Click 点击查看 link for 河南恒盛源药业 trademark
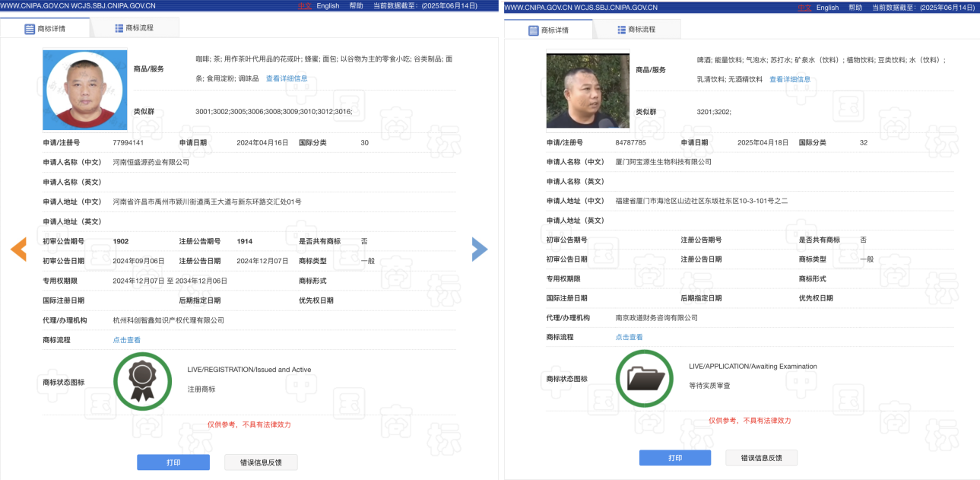This screenshot has height=480, width=980. pyautogui.click(x=127, y=340)
